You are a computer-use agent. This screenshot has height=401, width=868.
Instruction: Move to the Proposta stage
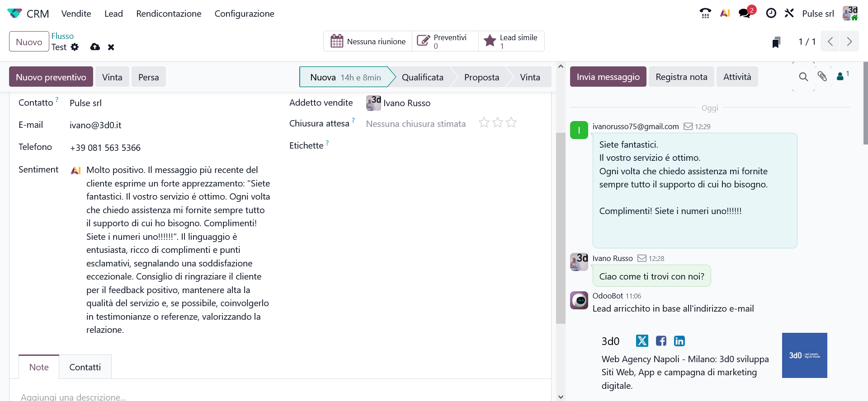point(481,77)
